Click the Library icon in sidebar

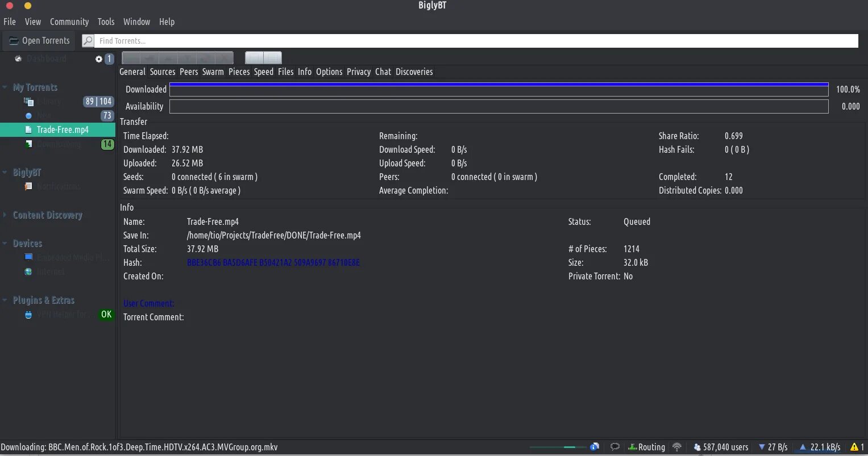pyautogui.click(x=28, y=102)
